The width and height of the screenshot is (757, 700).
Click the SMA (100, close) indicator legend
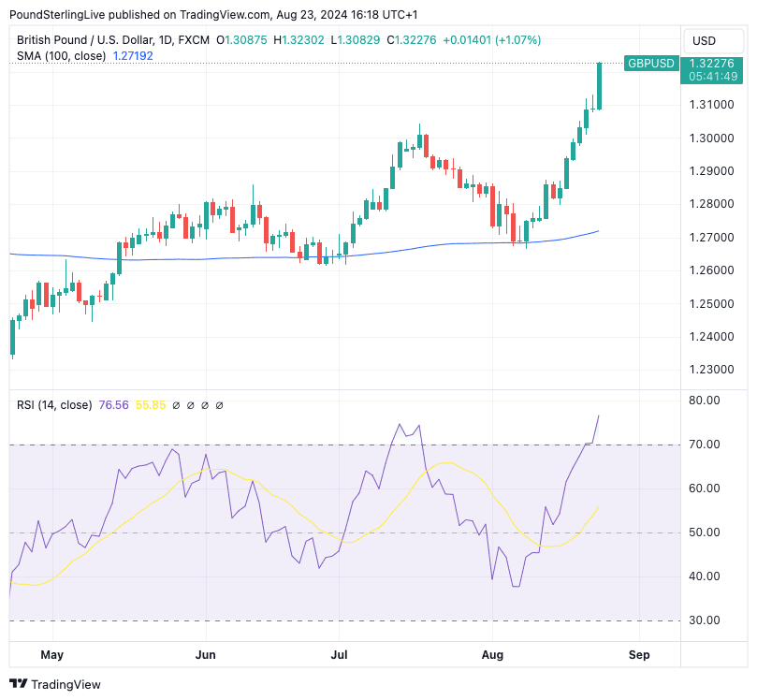(62, 56)
